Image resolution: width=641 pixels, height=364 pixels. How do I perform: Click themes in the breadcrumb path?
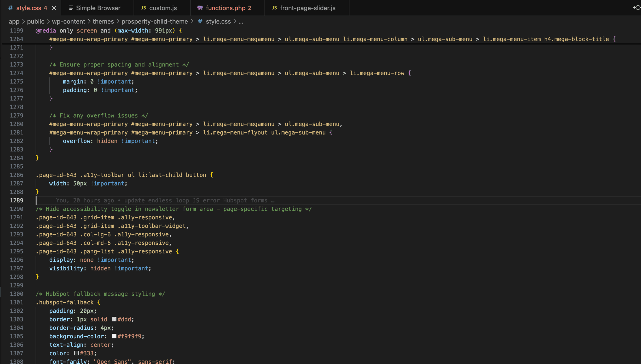(x=103, y=22)
